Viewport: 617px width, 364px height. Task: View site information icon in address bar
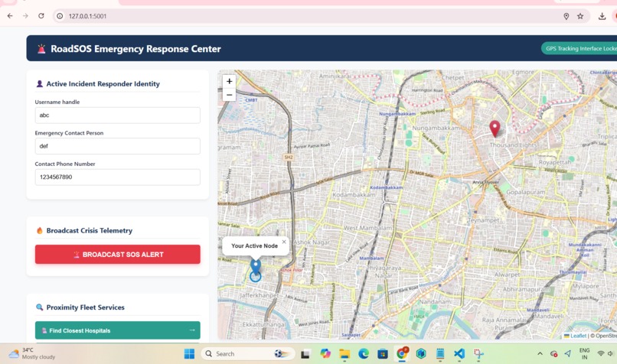pos(60,16)
